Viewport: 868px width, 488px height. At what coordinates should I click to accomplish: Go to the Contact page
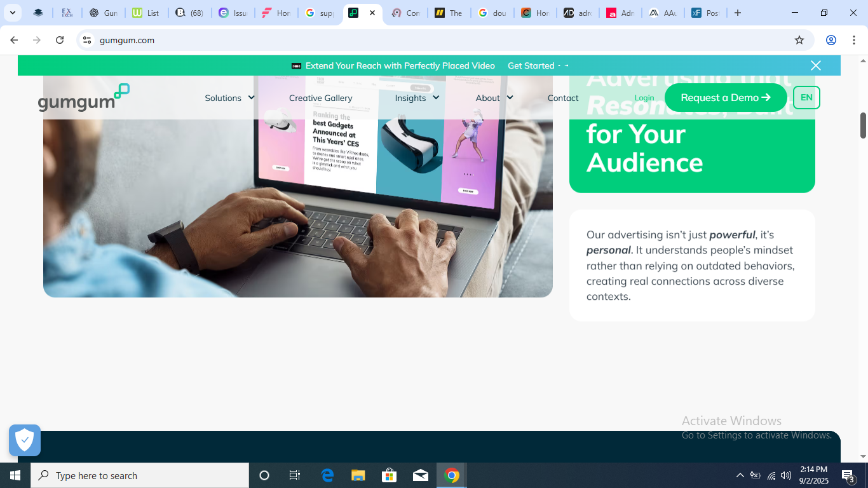coord(563,98)
